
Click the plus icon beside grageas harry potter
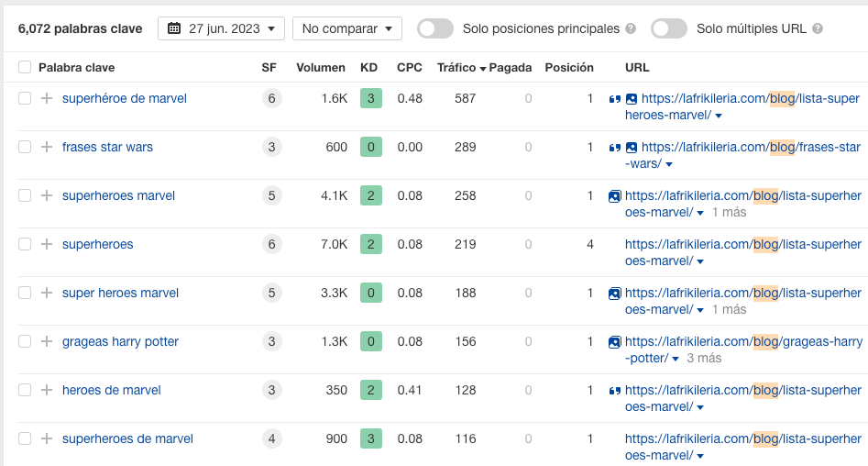(47, 341)
